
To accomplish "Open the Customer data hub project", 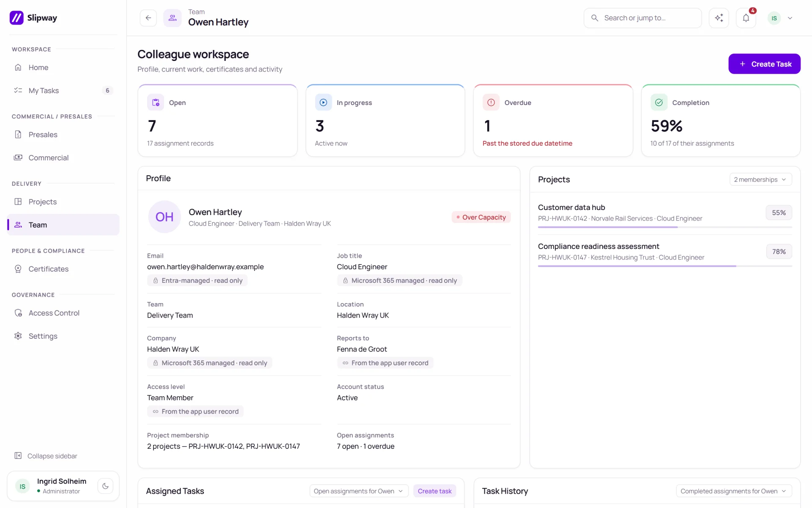I will click(x=571, y=207).
